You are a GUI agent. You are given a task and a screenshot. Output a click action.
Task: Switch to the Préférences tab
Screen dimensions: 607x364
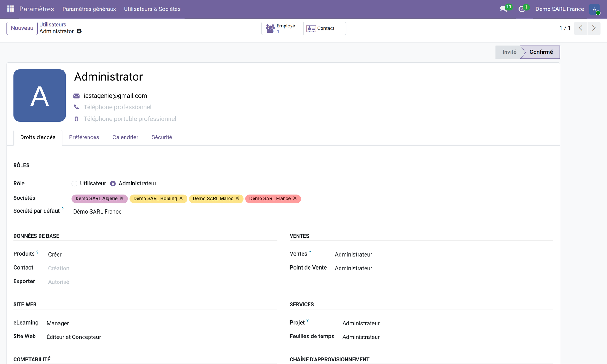(x=84, y=137)
